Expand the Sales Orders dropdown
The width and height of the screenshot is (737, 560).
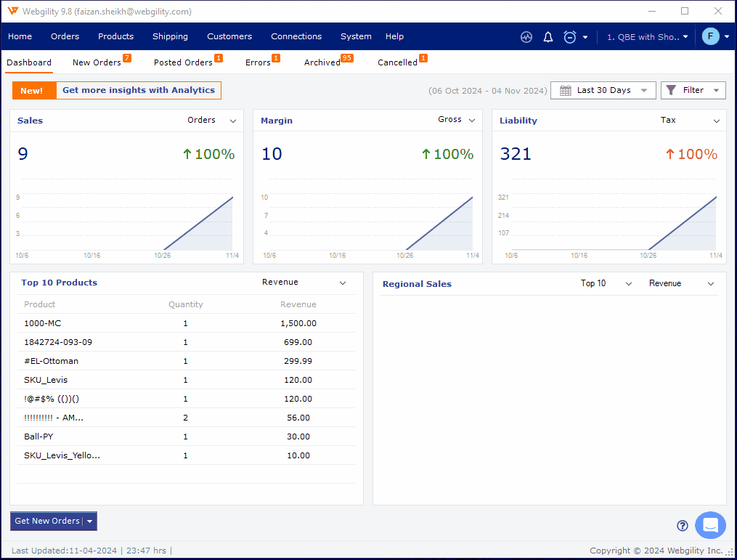point(233,121)
